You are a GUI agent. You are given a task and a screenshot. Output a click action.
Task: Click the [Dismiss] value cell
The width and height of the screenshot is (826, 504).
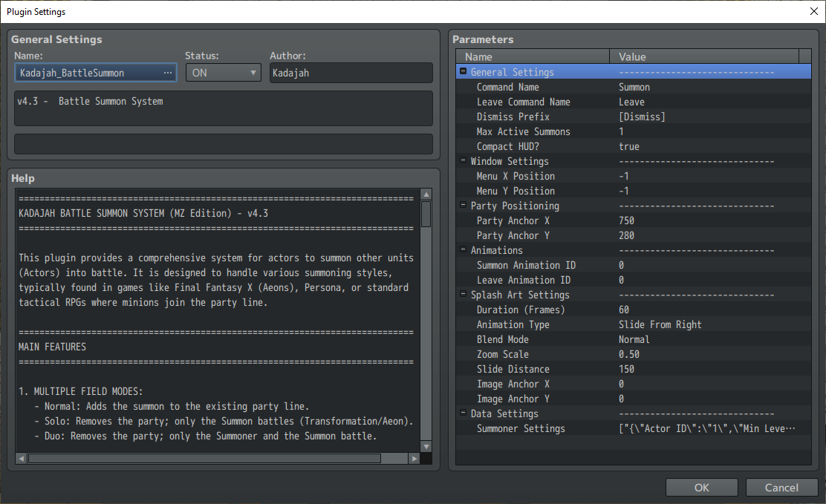pos(642,117)
